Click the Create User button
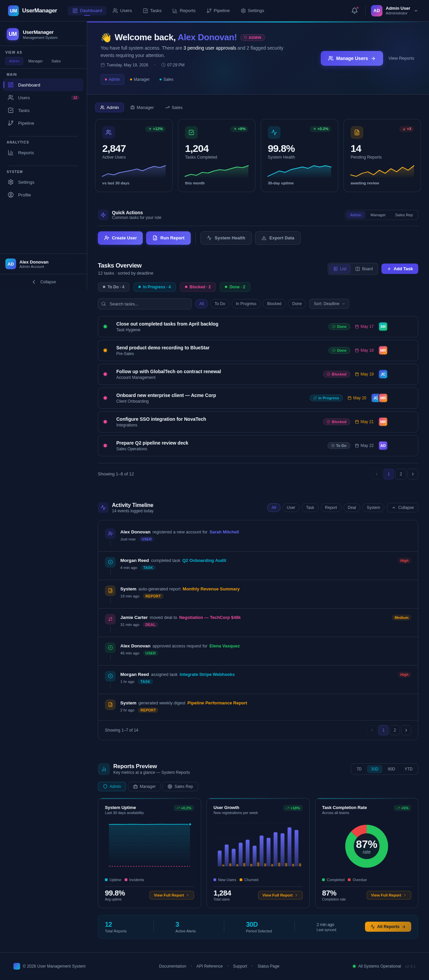429x980 pixels. [120, 238]
